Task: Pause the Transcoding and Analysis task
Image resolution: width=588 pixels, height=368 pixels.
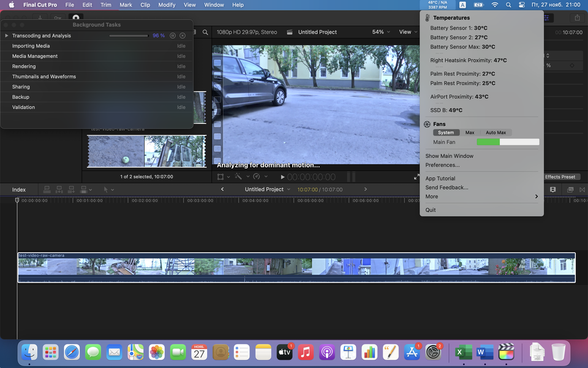Action: pos(173,36)
